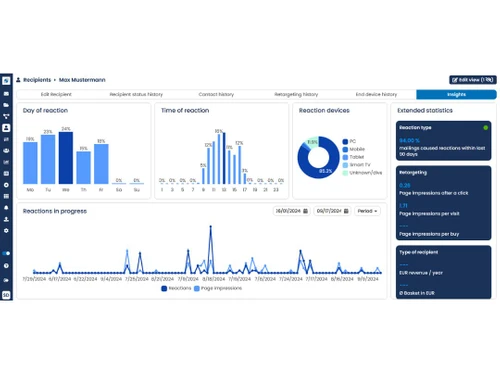This screenshot has height=375, width=500.
Task: Toggle Reactions series in line chart legend
Action: (x=176, y=288)
